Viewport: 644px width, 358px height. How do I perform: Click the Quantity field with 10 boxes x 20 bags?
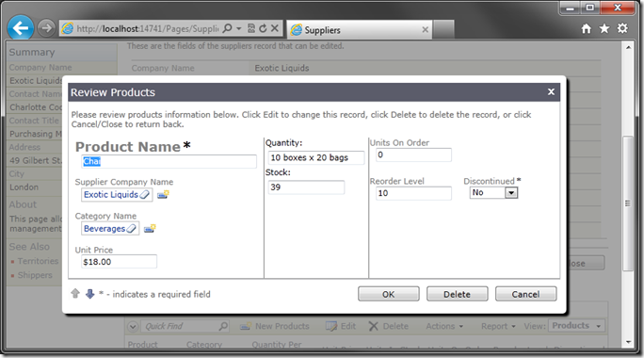coord(315,157)
